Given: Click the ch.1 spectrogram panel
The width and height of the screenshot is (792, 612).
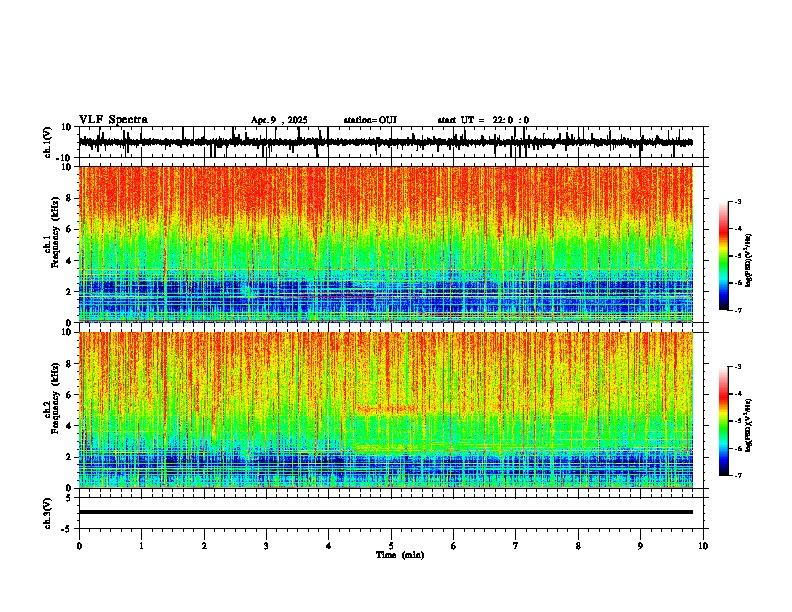Looking at the screenshot, I should pyautogui.click(x=385, y=244).
